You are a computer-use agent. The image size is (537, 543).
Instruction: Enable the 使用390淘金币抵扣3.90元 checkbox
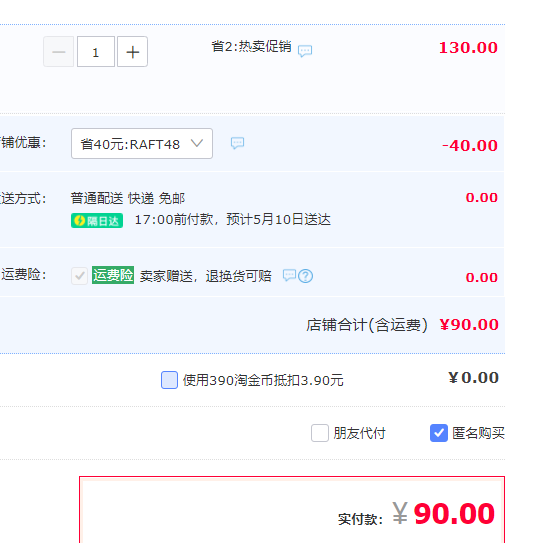click(169, 380)
